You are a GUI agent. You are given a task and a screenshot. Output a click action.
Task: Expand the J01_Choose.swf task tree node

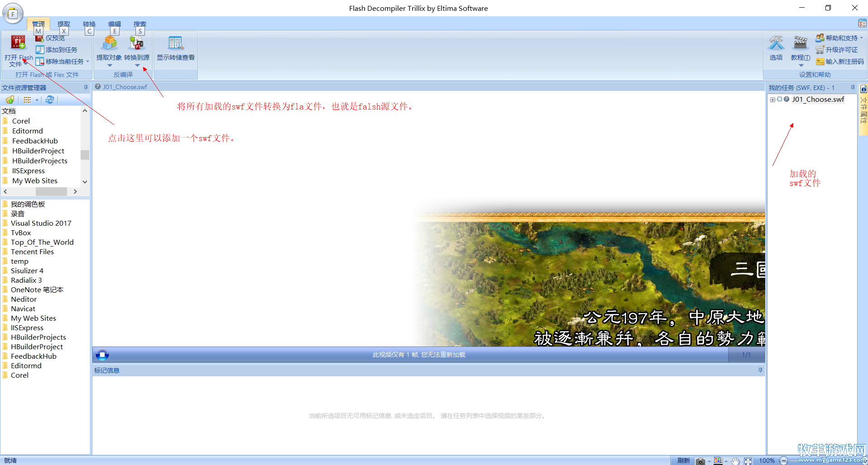772,100
